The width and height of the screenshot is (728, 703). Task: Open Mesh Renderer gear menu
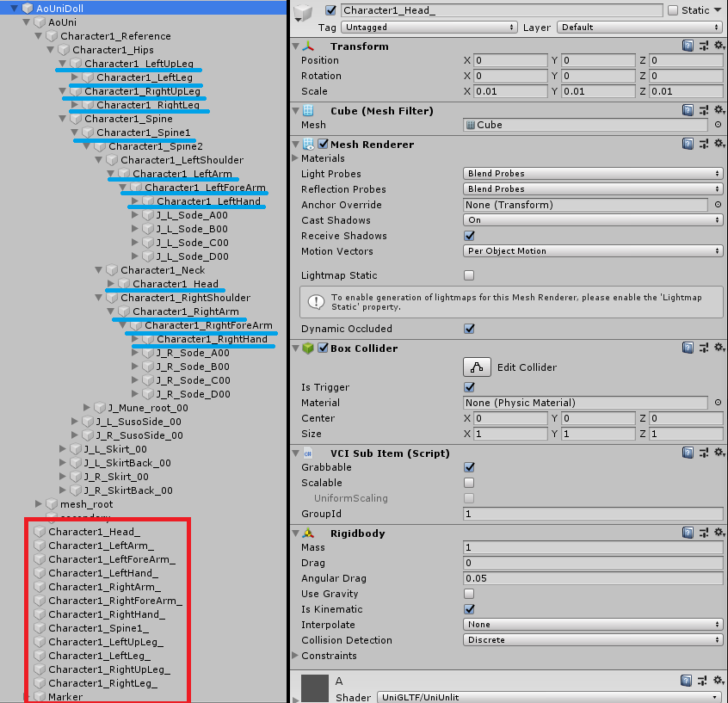coord(719,144)
